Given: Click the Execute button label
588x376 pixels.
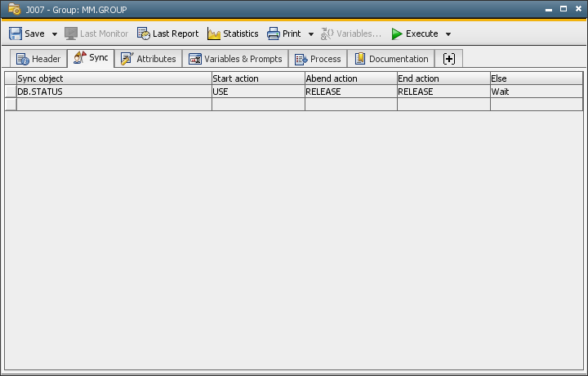Looking at the screenshot, I should tap(422, 34).
